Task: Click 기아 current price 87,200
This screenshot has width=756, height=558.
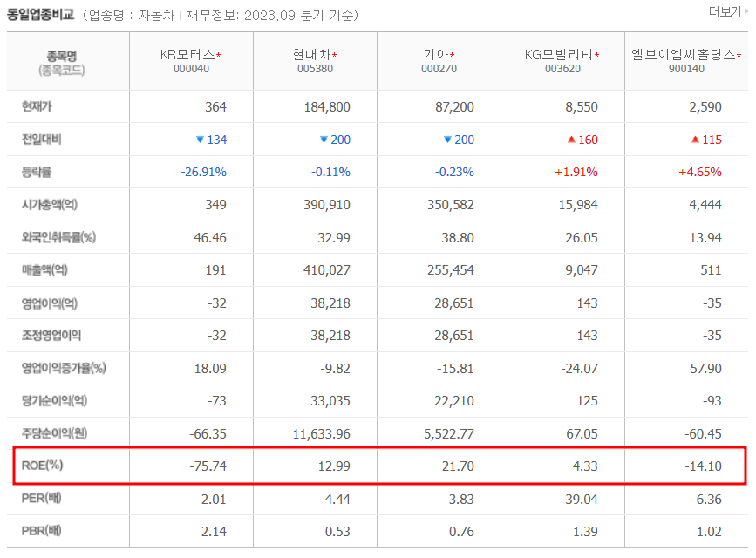Action: click(x=454, y=107)
